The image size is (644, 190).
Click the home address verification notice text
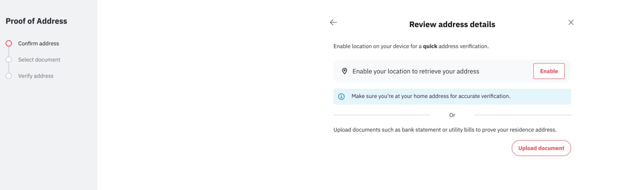point(430,96)
